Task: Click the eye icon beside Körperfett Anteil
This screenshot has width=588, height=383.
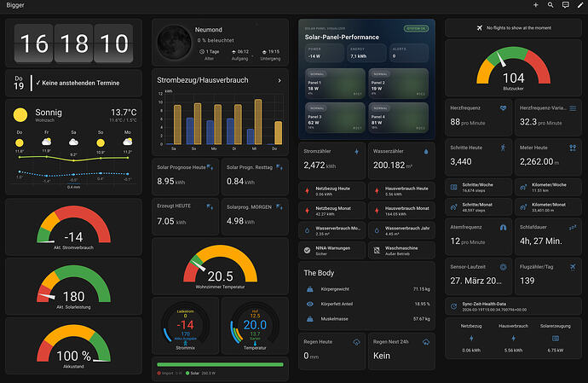Action: coord(310,305)
